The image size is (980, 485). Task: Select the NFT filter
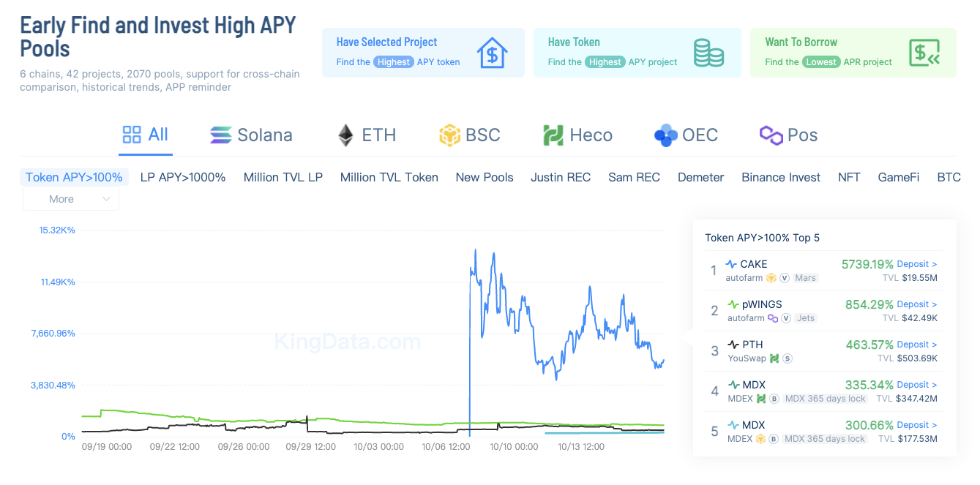849,177
